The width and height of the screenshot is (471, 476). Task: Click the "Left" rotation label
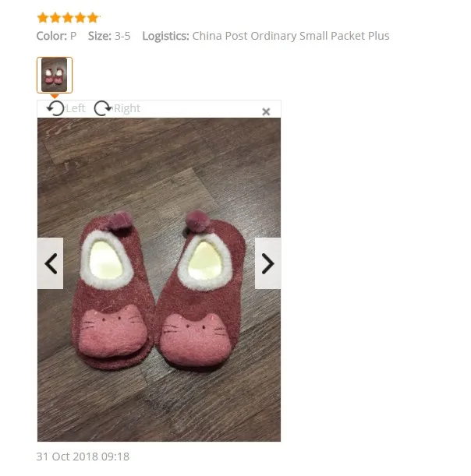pyautogui.click(x=76, y=108)
